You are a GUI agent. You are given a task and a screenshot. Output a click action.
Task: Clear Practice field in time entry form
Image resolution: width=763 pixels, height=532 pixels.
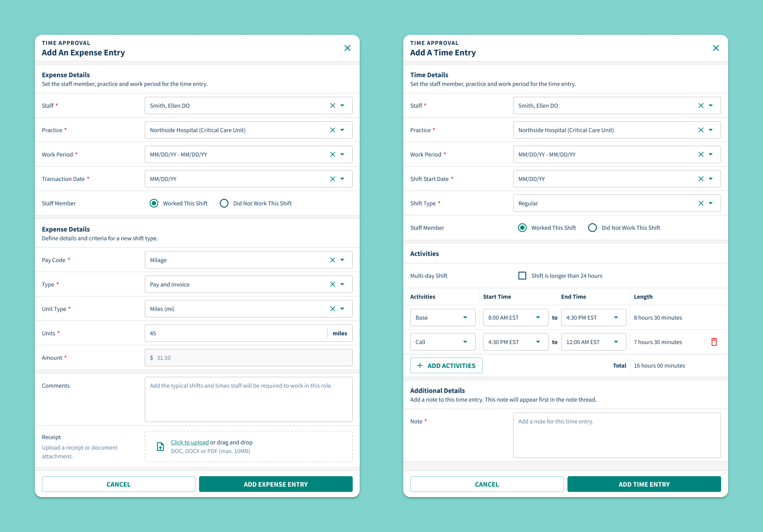pos(701,130)
